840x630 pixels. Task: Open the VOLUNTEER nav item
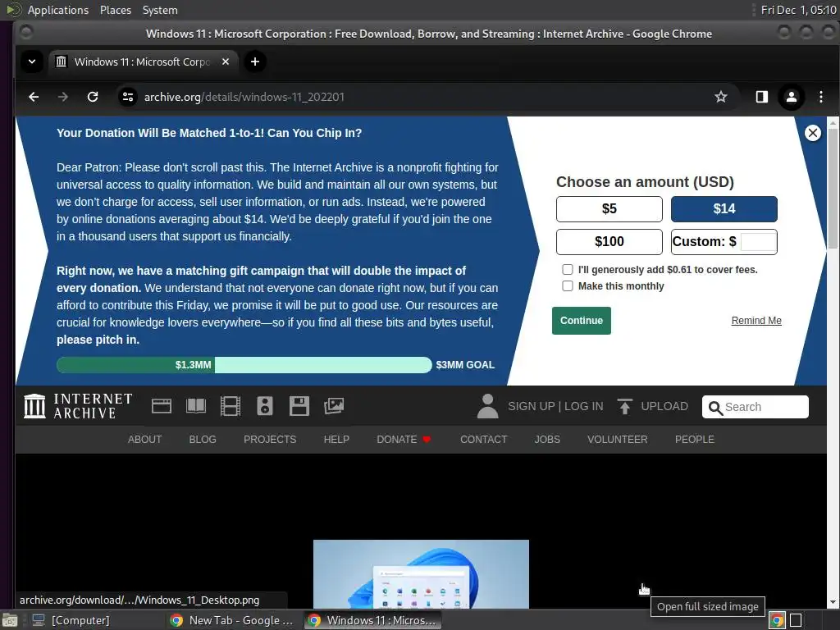coord(617,440)
